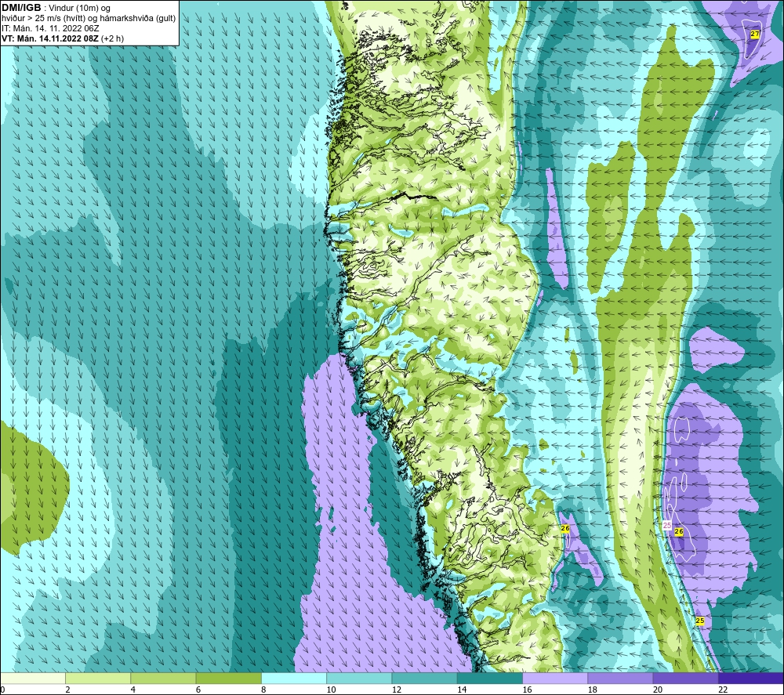The image size is (784, 695).
Task: Click the '6' value on the legend scale
Action: (x=198, y=690)
